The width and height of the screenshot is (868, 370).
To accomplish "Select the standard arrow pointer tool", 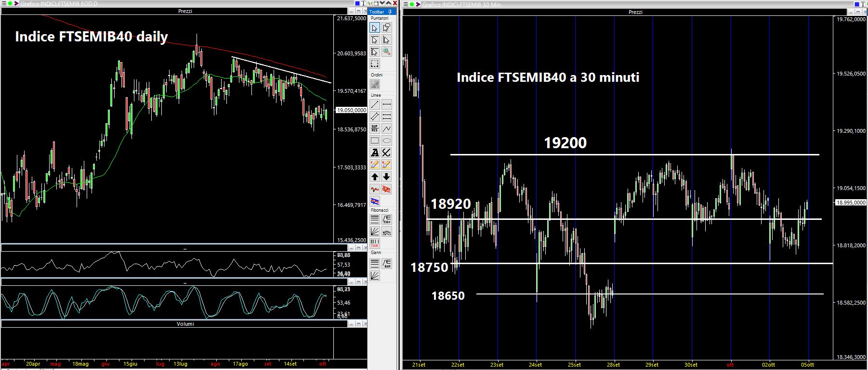I will coord(375,28).
